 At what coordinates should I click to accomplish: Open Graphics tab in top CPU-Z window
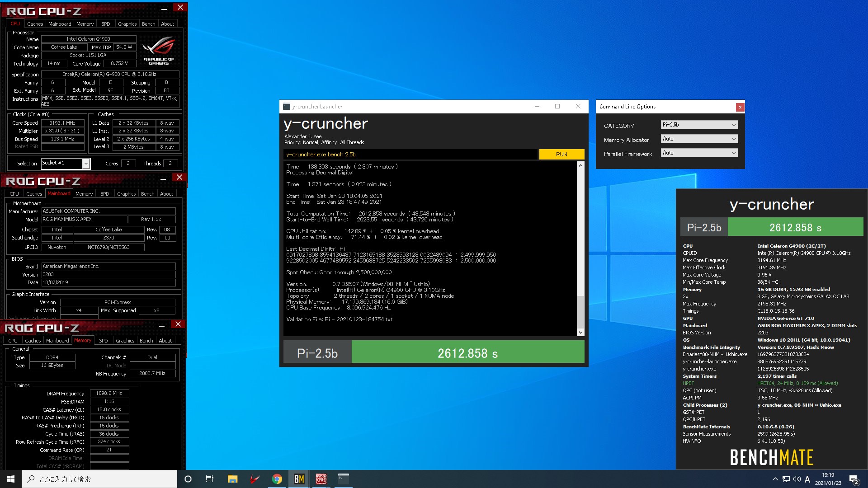click(x=127, y=24)
